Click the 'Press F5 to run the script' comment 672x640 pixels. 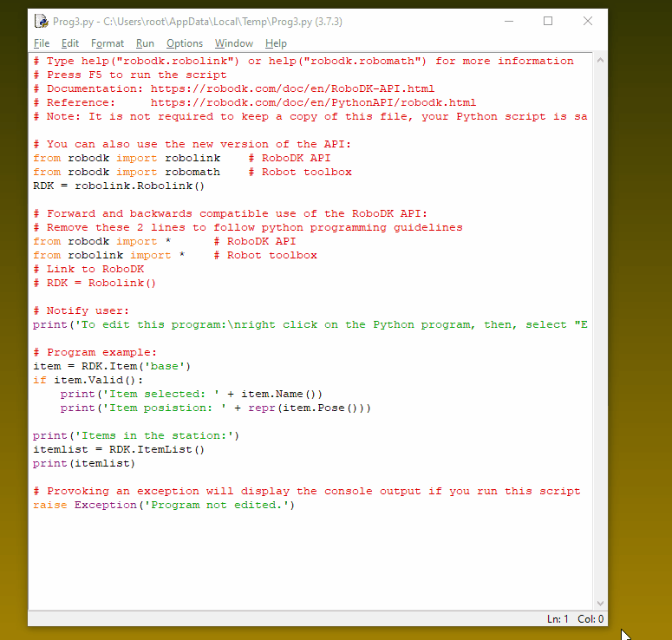130,75
